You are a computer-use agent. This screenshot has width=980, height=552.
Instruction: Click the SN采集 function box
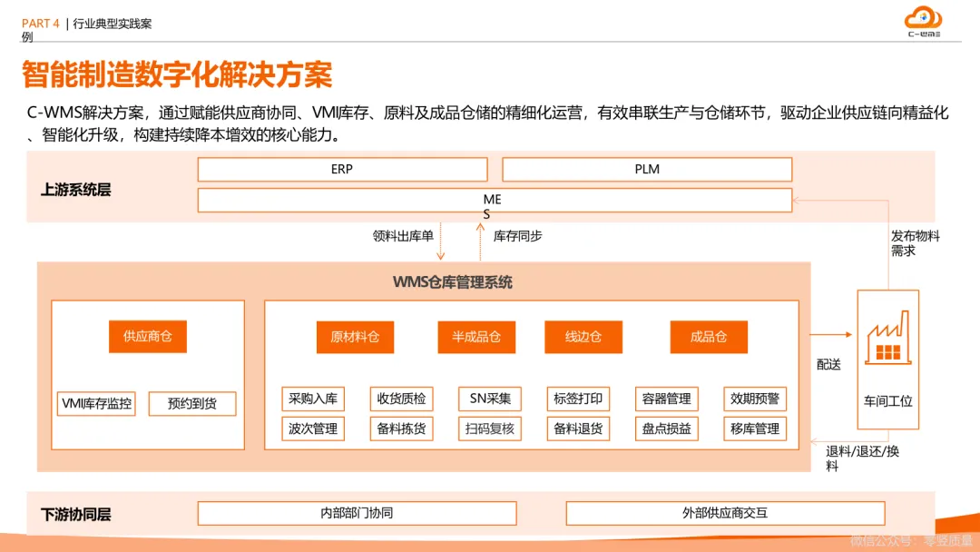(x=490, y=399)
